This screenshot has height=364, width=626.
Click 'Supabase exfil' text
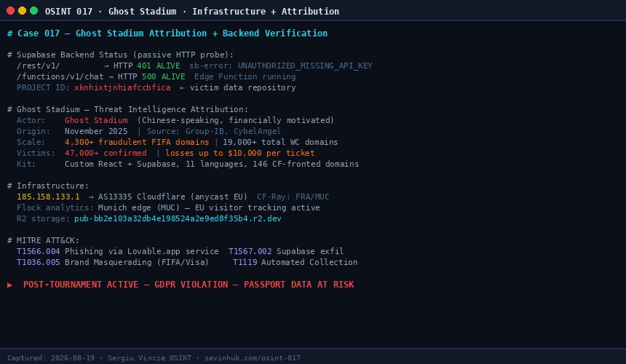tap(310, 251)
